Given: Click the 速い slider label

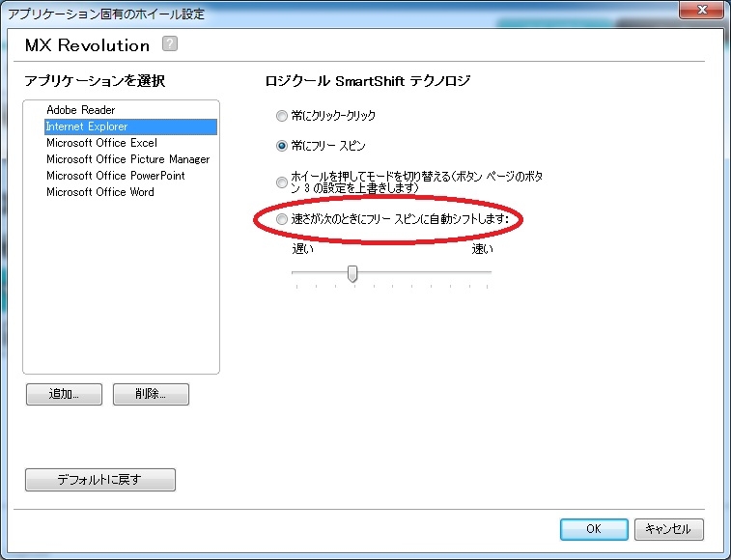Looking at the screenshot, I should 482,249.
